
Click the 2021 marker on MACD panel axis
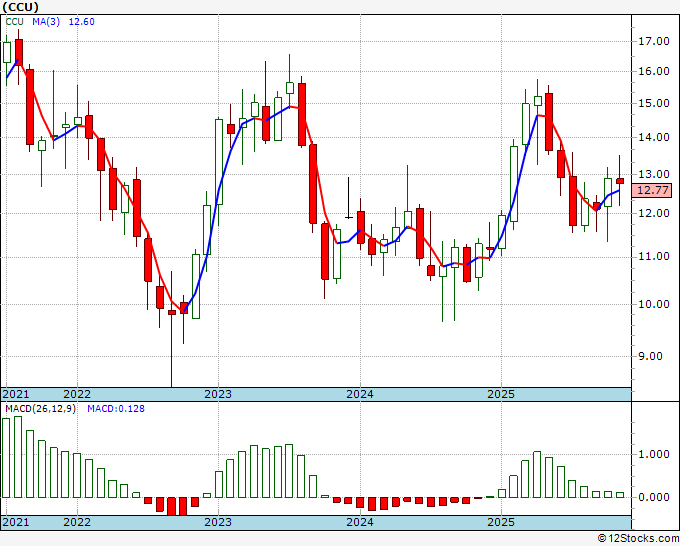[x=17, y=522]
